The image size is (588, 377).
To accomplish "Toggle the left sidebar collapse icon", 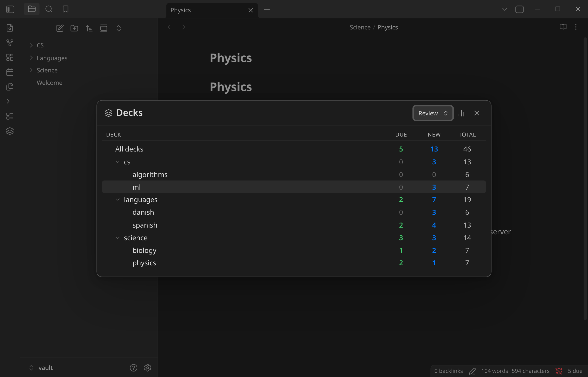I will (10, 9).
